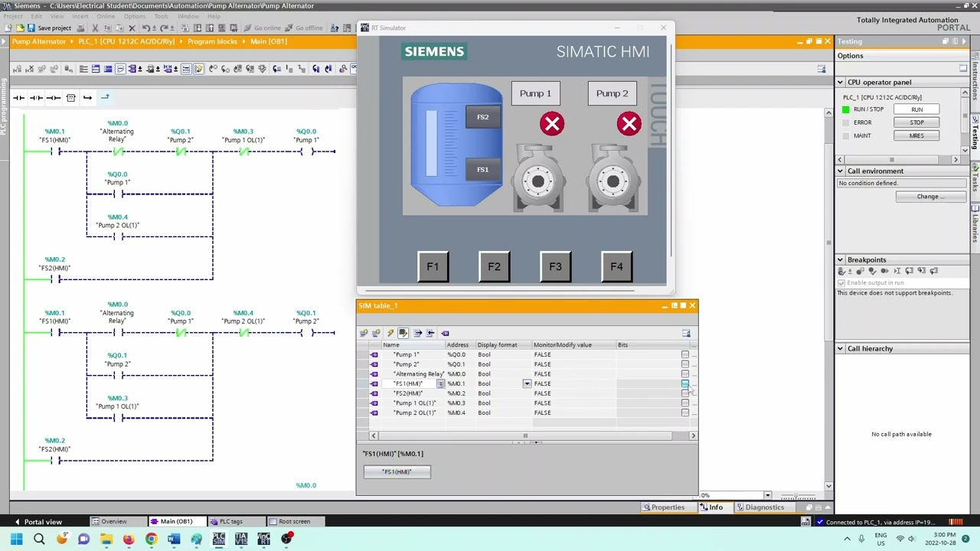Collapse the Breakpoints section
980x551 pixels.
point(841,259)
